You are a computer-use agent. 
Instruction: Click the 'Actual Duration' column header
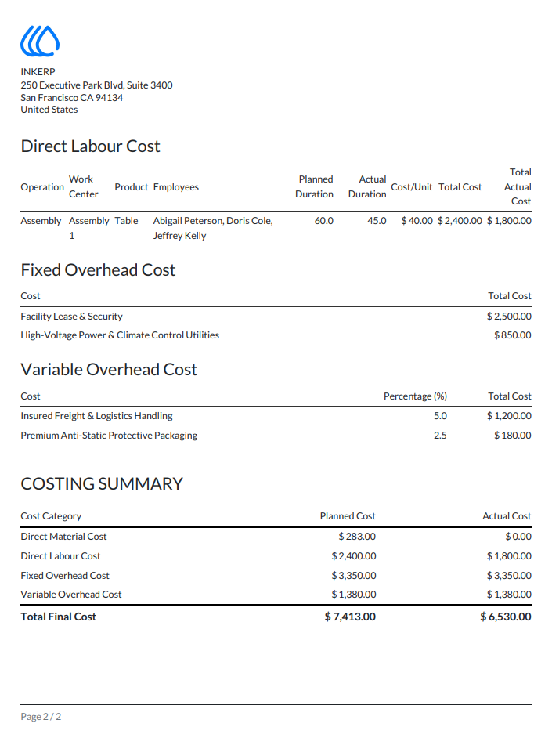pyautogui.click(x=367, y=186)
